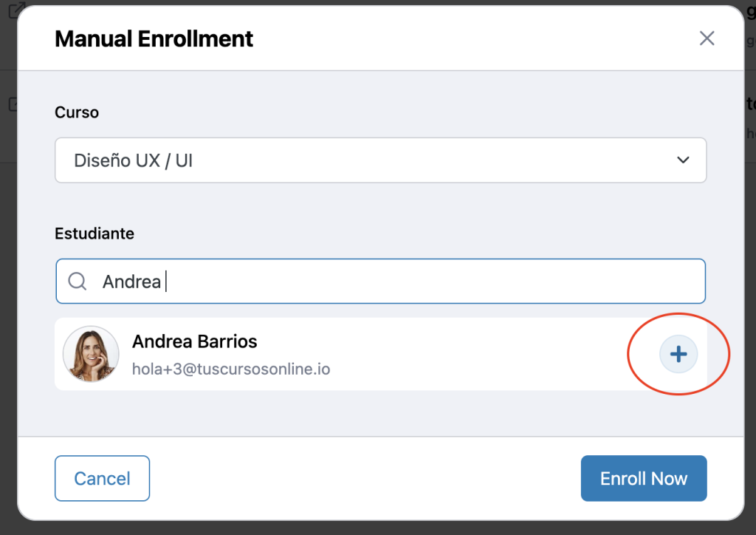Screen dimensions: 756x535
Task: Open the course selector showing Diseño UX / UI
Action: (380, 160)
